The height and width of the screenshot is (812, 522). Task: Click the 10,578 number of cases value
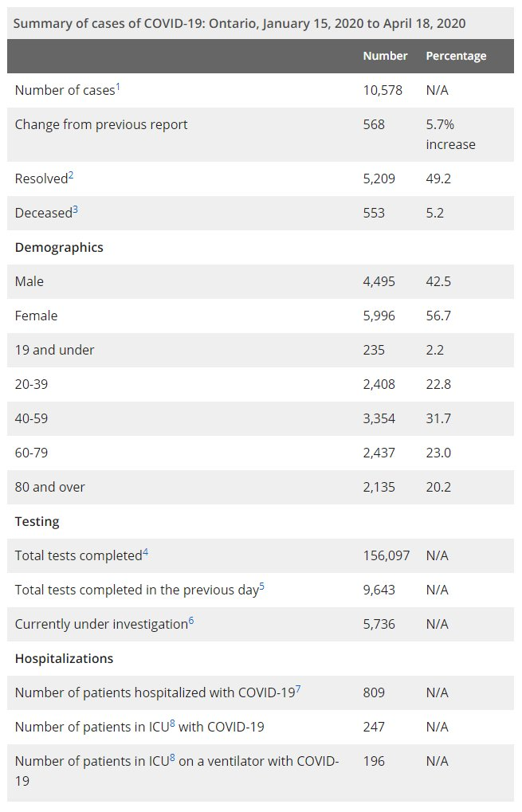383,90
